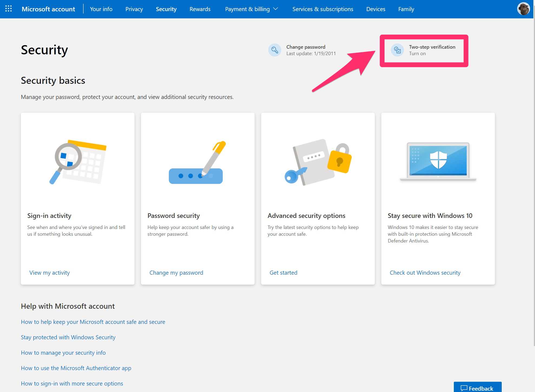Click the Feedback speech bubble icon
535x392 pixels.
(x=464, y=388)
